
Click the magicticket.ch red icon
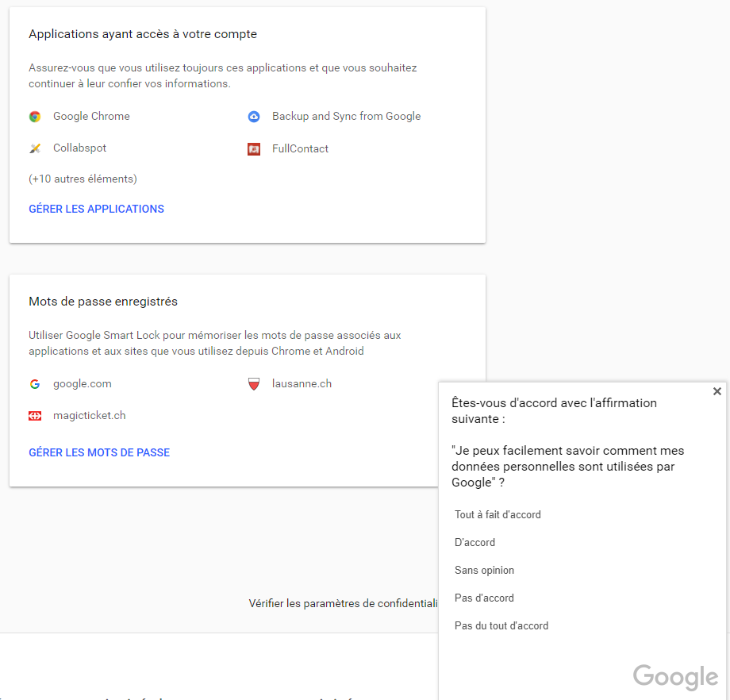[x=35, y=416]
